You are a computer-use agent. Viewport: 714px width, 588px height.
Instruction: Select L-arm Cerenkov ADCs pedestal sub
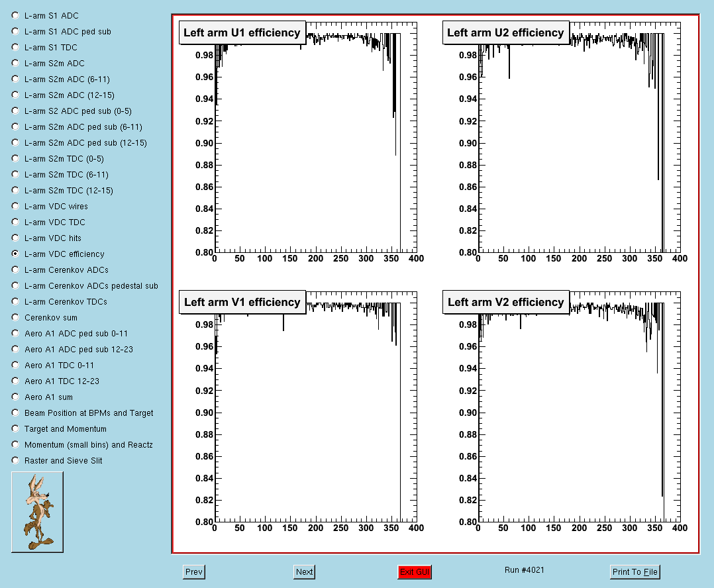click(x=15, y=286)
